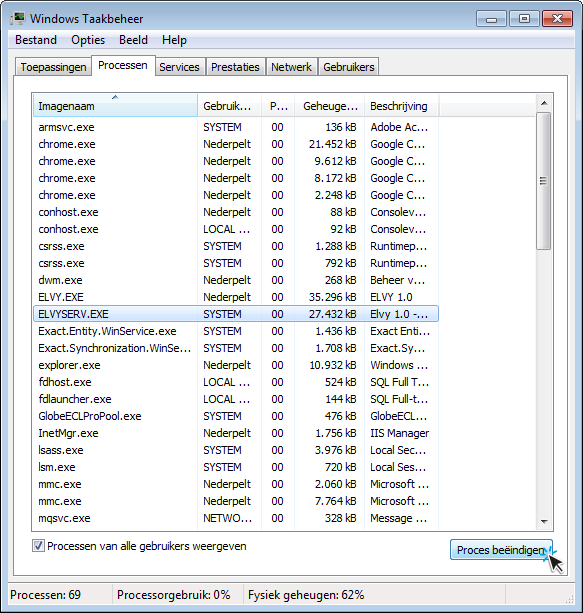Select the Processen tab

(123, 65)
